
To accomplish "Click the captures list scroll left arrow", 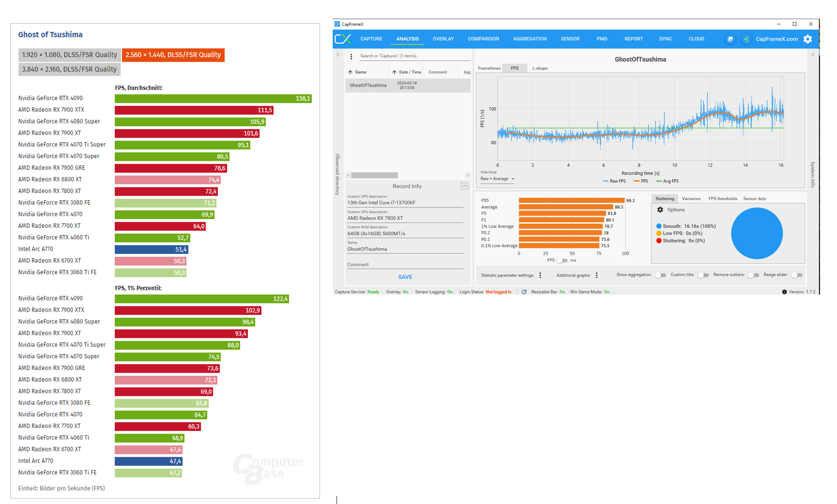I will 348,175.
